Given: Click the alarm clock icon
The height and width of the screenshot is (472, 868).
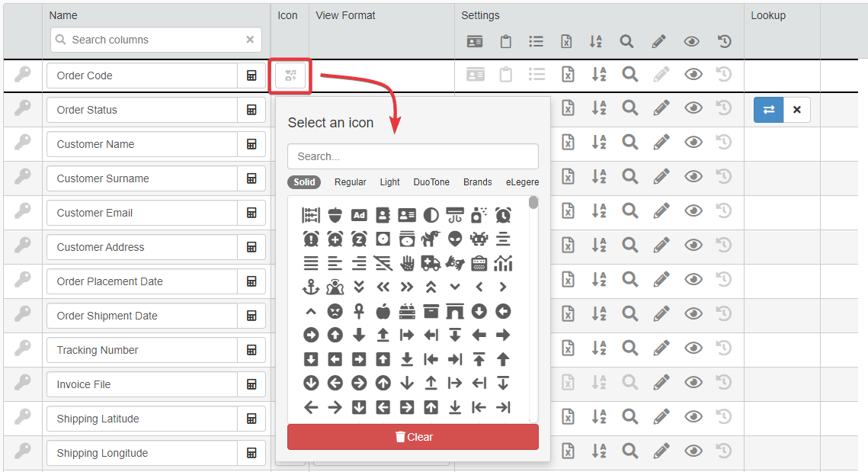Looking at the screenshot, I should pos(503,215).
